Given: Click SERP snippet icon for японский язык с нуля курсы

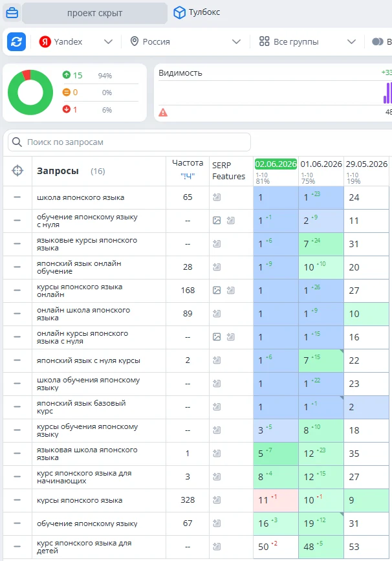Looking at the screenshot, I should (217, 360).
